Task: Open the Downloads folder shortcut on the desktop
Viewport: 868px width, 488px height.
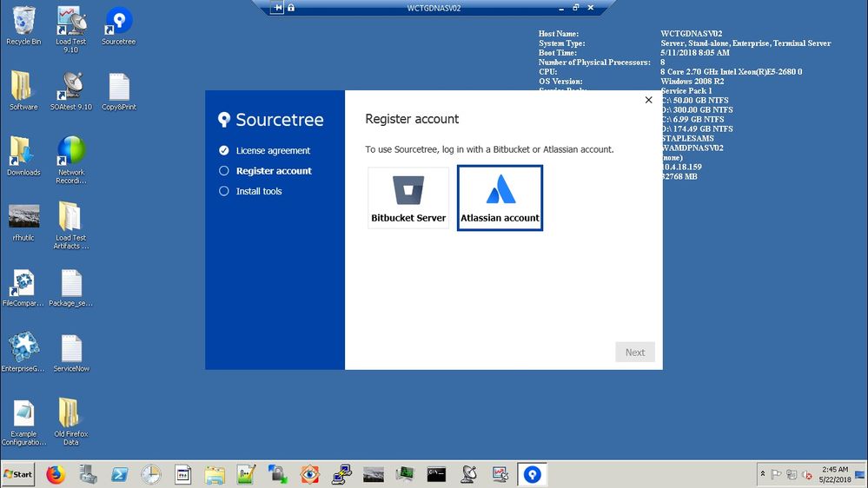Action: click(x=23, y=156)
